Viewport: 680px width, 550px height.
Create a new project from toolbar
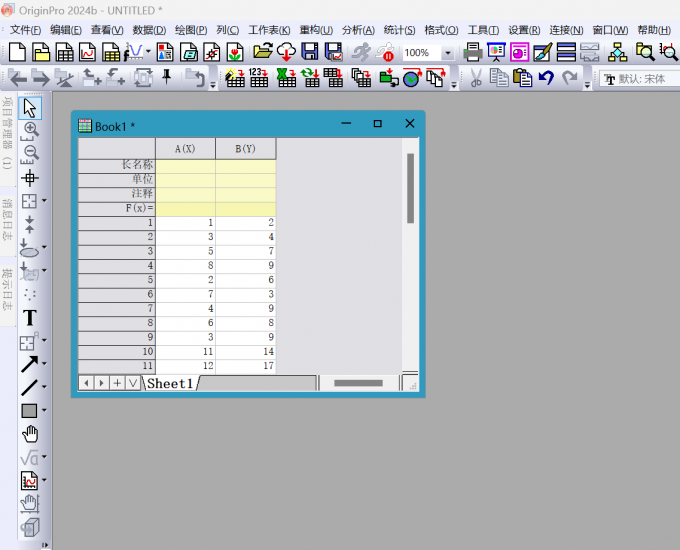pyautogui.click(x=17, y=52)
